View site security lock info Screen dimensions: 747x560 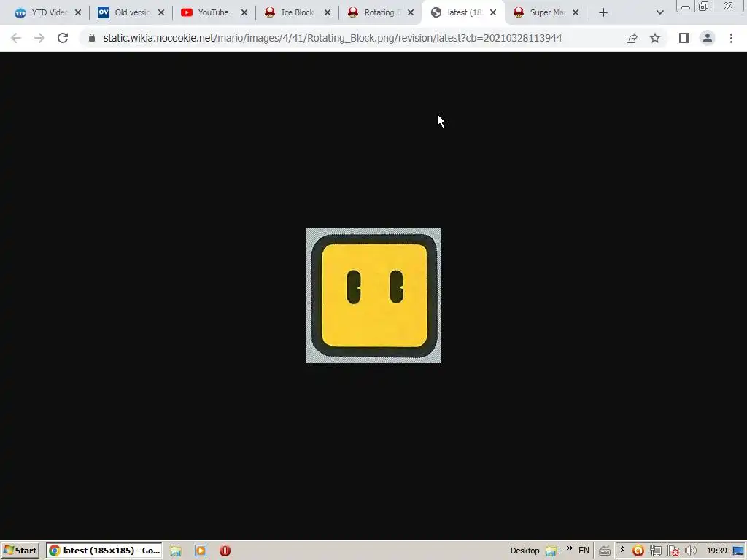pyautogui.click(x=92, y=38)
